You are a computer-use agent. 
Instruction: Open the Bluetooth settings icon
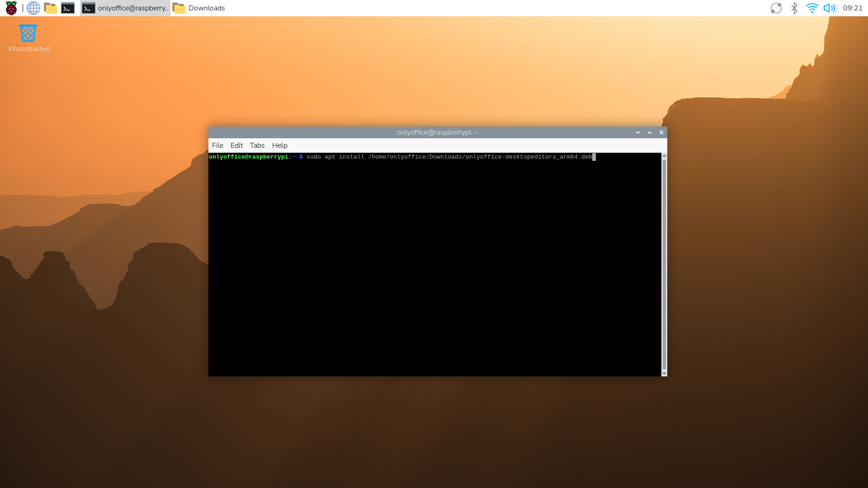pos(794,8)
